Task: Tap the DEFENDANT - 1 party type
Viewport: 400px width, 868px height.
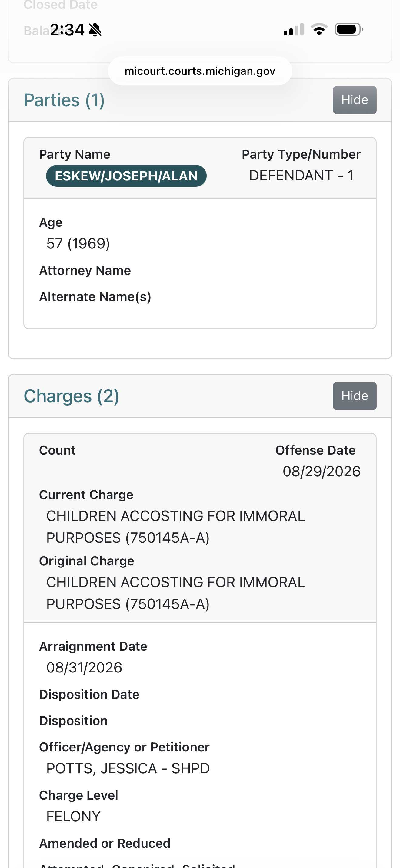Action: (301, 175)
